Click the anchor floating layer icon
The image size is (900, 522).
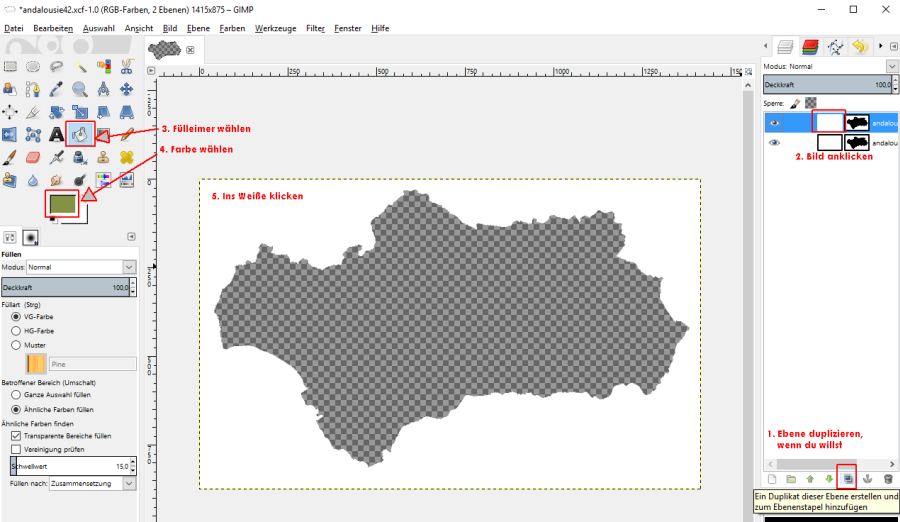pos(868,479)
